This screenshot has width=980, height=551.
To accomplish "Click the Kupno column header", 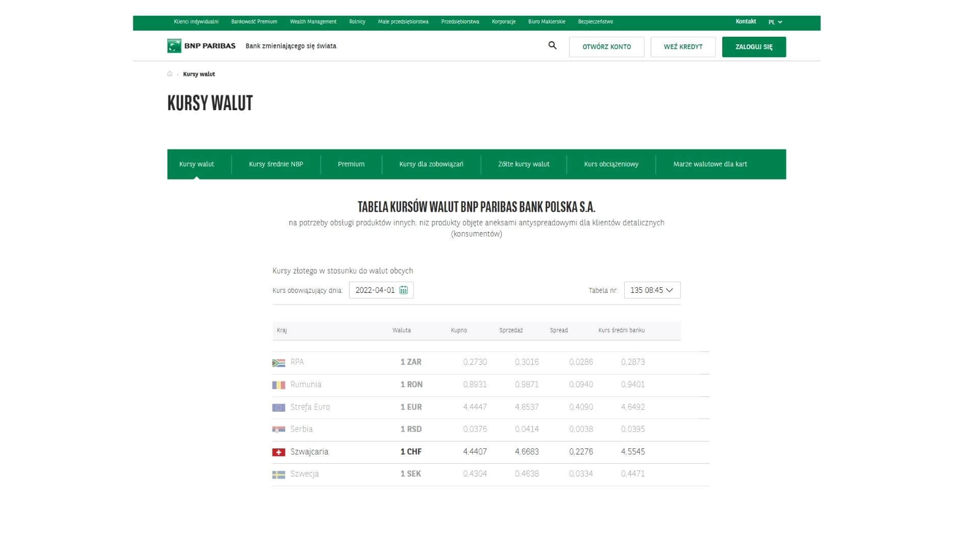I will (x=459, y=330).
